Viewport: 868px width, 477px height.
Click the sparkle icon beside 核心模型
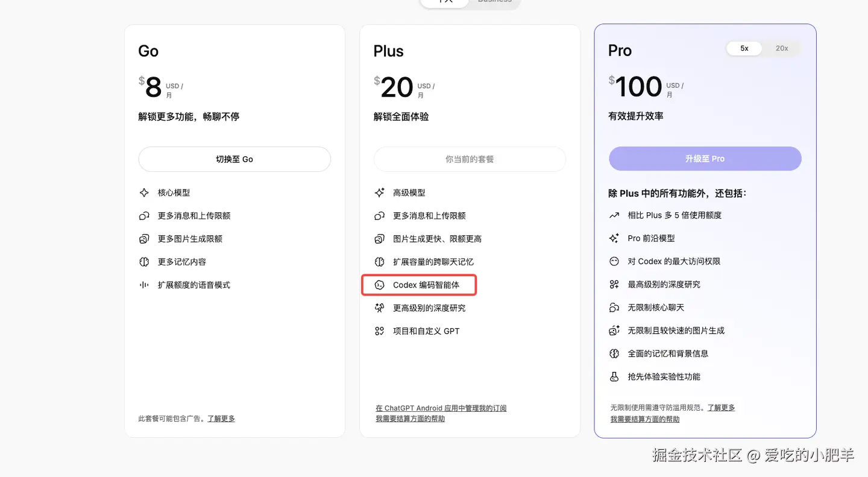coord(144,193)
